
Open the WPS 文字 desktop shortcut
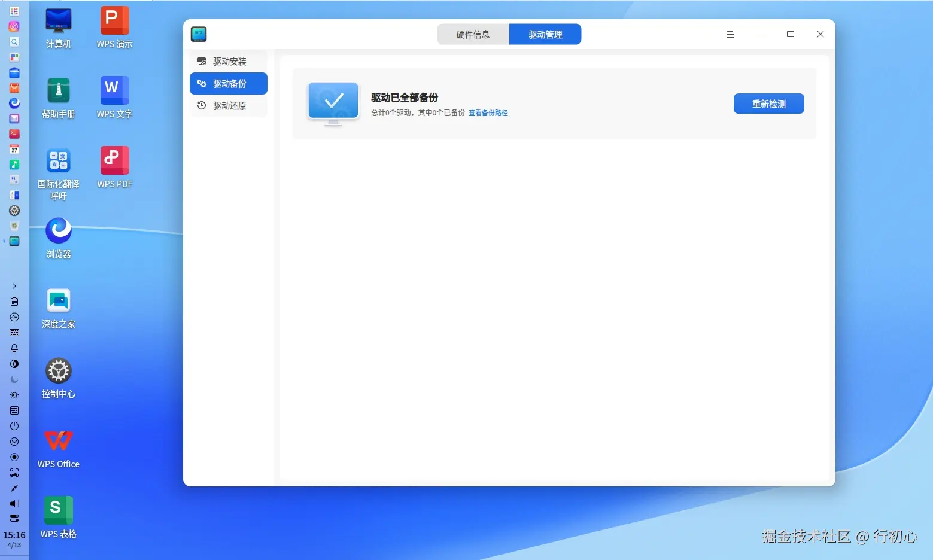pos(115,98)
